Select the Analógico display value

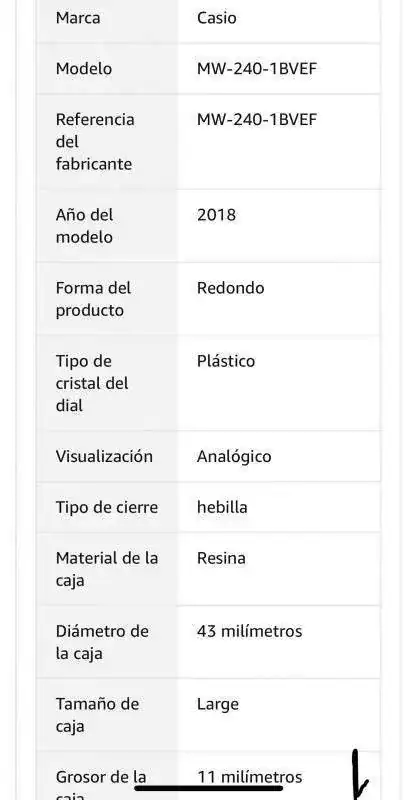[234, 457]
